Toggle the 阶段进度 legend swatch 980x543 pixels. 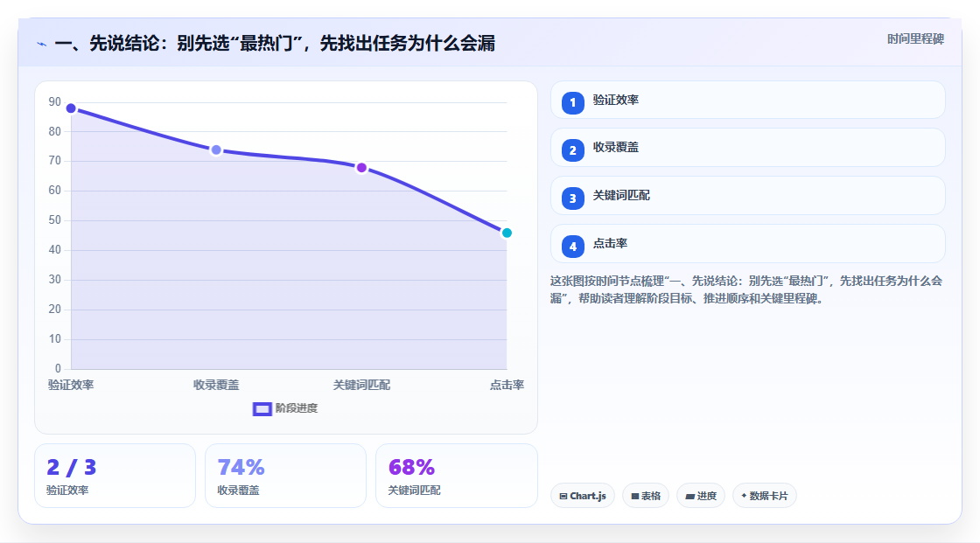262,408
